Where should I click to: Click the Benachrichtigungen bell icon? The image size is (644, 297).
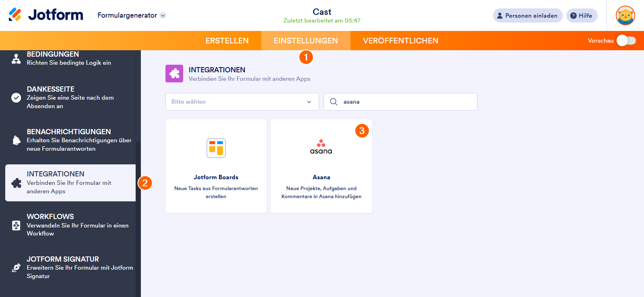click(x=16, y=140)
